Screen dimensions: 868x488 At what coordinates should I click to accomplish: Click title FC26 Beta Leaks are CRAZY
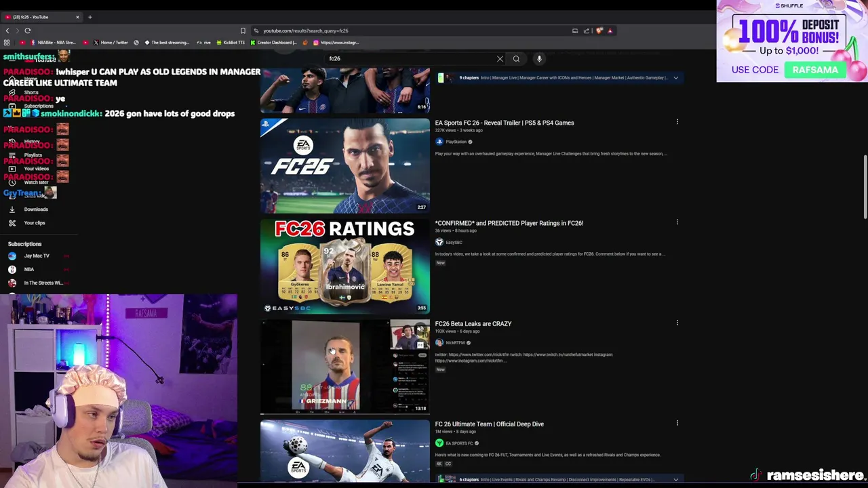473,324
